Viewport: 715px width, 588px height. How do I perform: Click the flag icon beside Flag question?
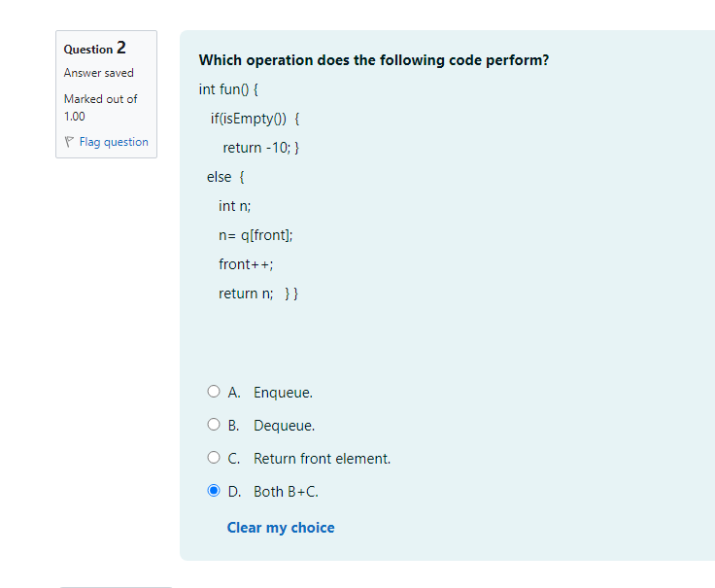pos(69,142)
